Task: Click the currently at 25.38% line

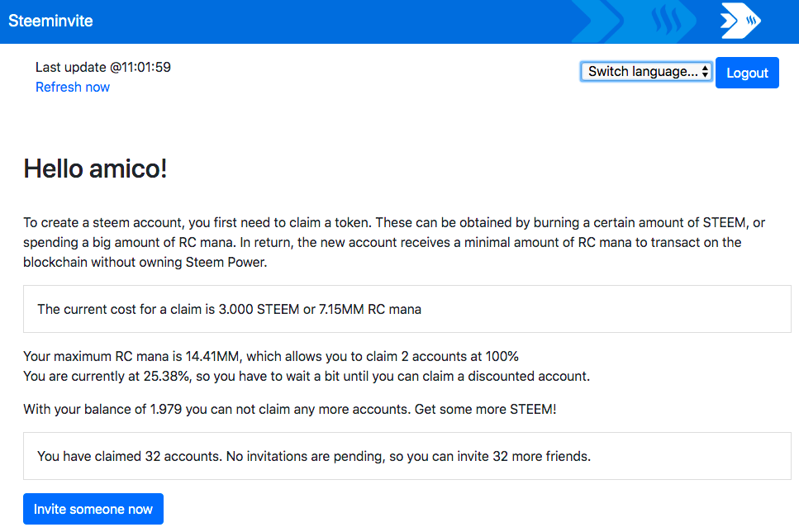Action: click(x=307, y=376)
